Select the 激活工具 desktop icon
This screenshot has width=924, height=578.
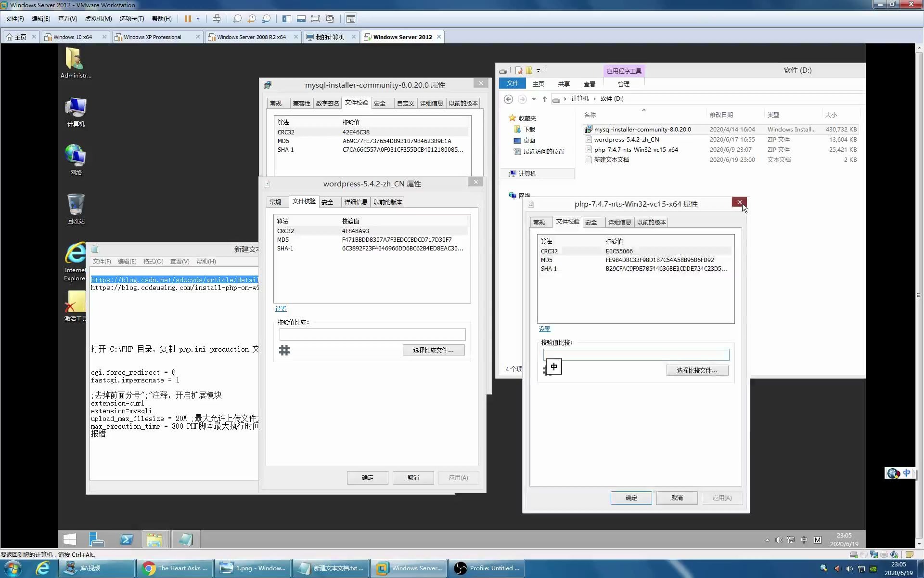click(75, 306)
